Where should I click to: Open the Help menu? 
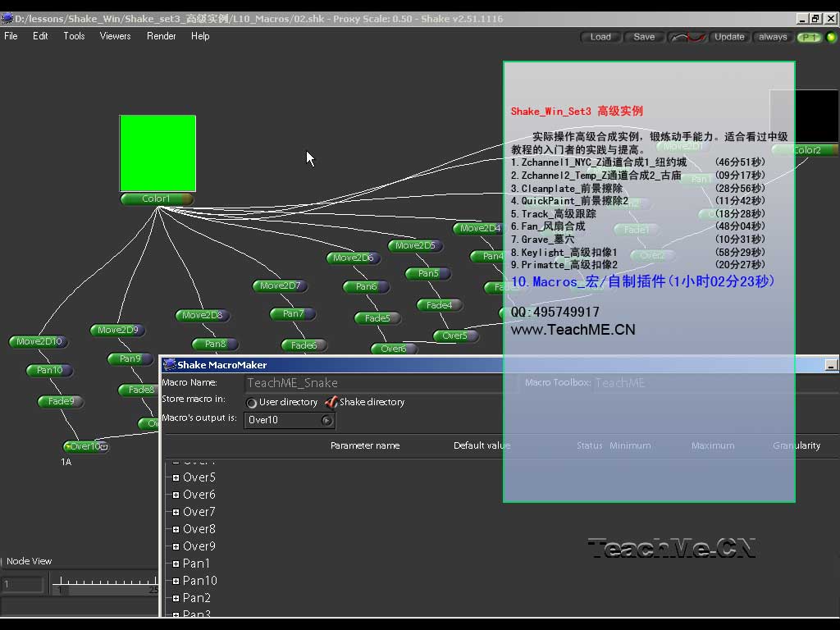200,36
